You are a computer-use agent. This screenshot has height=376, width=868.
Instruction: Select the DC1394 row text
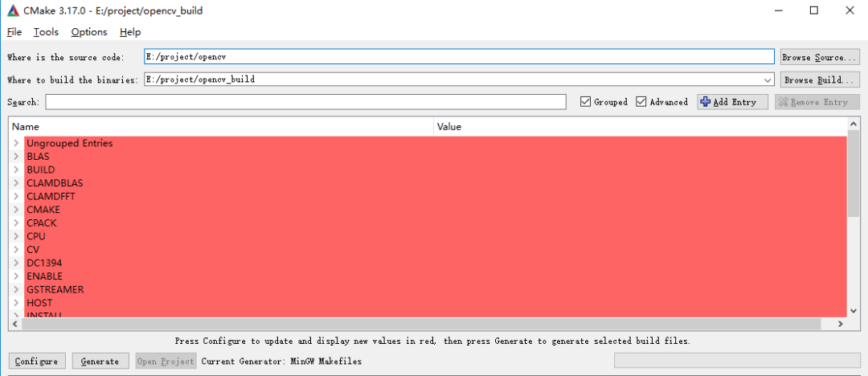pyautogui.click(x=44, y=263)
